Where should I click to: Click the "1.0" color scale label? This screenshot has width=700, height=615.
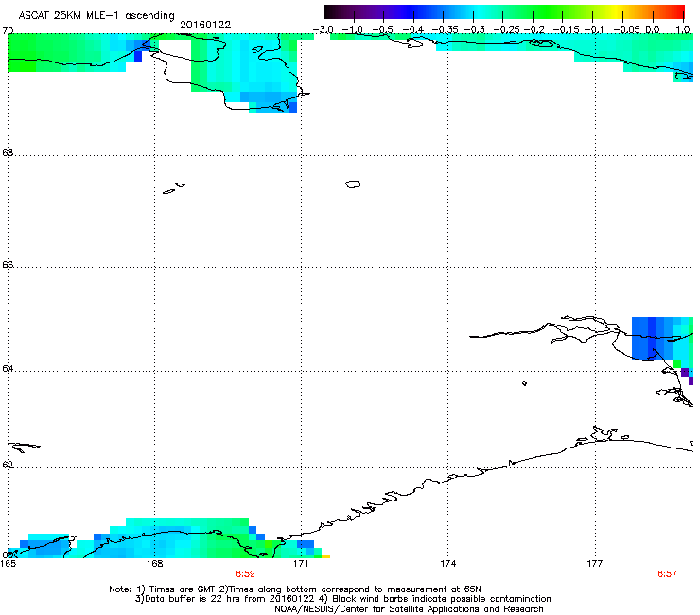click(x=683, y=30)
